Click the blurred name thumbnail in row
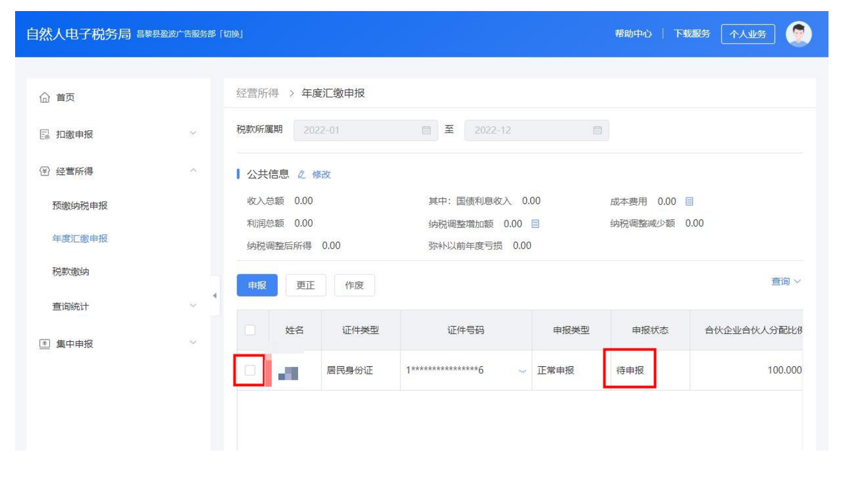 pos(288,373)
